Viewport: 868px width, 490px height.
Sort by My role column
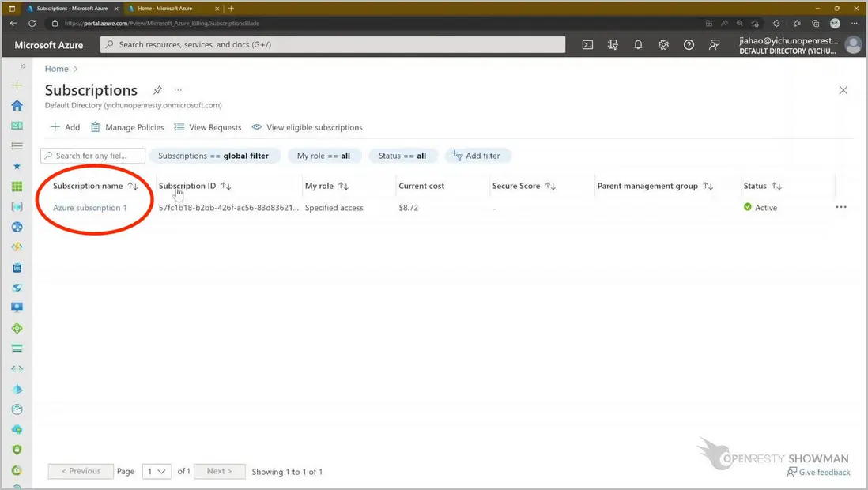326,186
